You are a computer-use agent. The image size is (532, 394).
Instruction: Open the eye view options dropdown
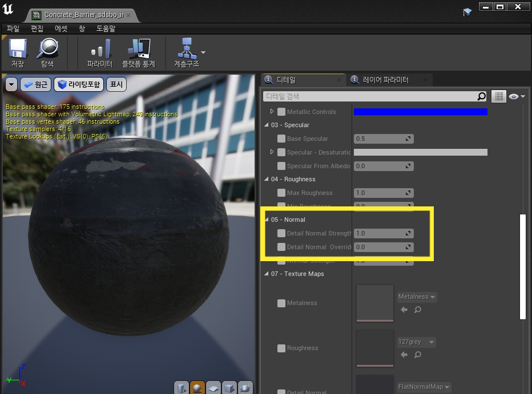[517, 96]
